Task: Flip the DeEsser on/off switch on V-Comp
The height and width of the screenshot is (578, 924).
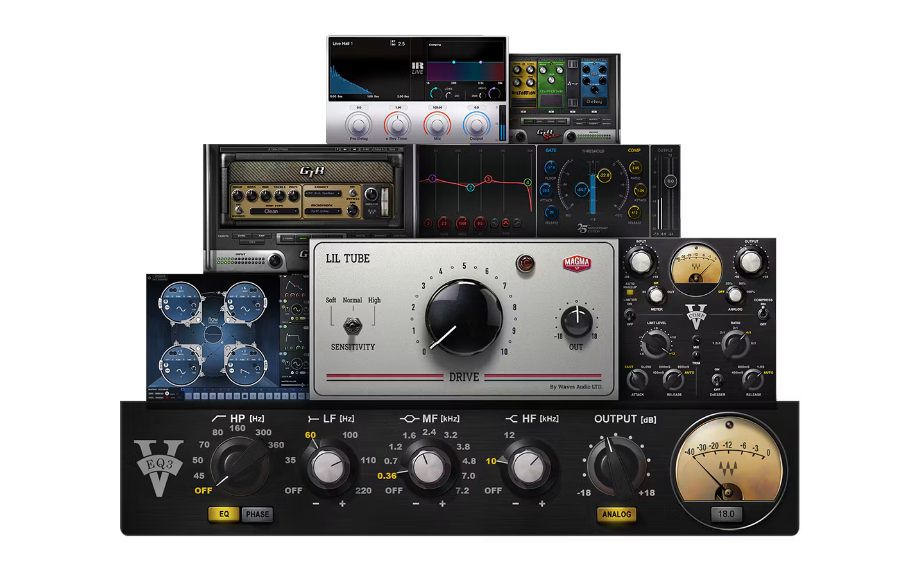Action: (x=717, y=380)
